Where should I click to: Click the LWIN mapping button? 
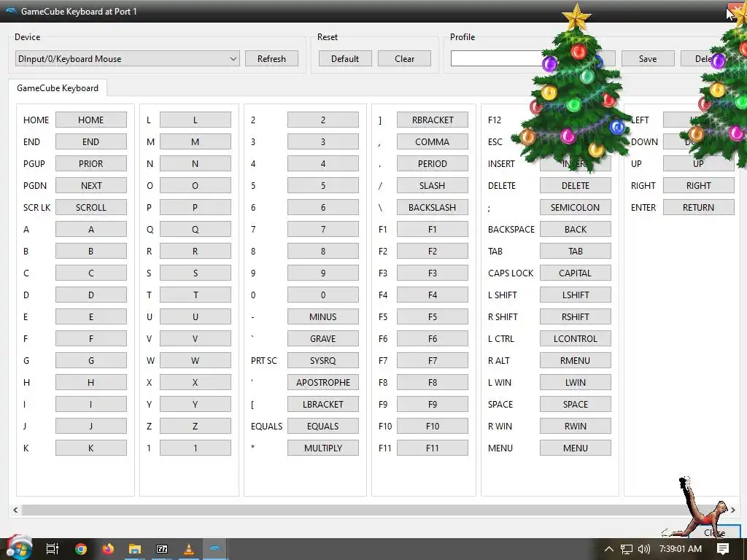point(576,382)
